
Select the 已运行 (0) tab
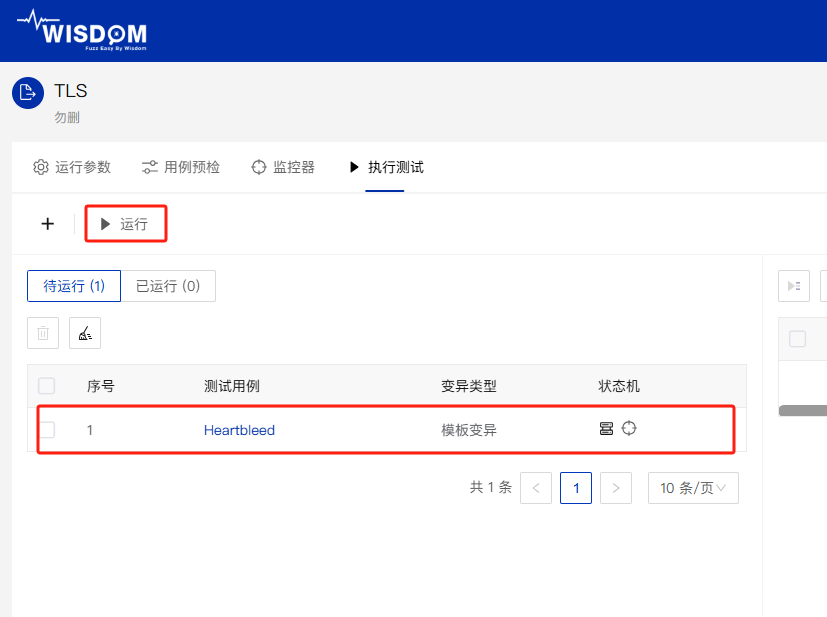[168, 286]
